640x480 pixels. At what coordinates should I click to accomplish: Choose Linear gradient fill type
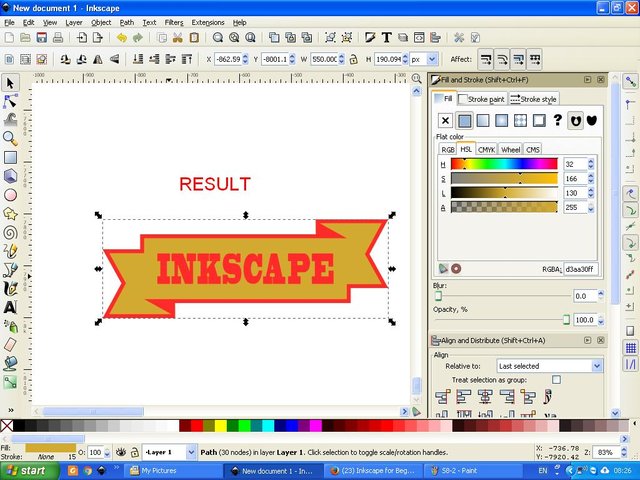click(x=483, y=120)
